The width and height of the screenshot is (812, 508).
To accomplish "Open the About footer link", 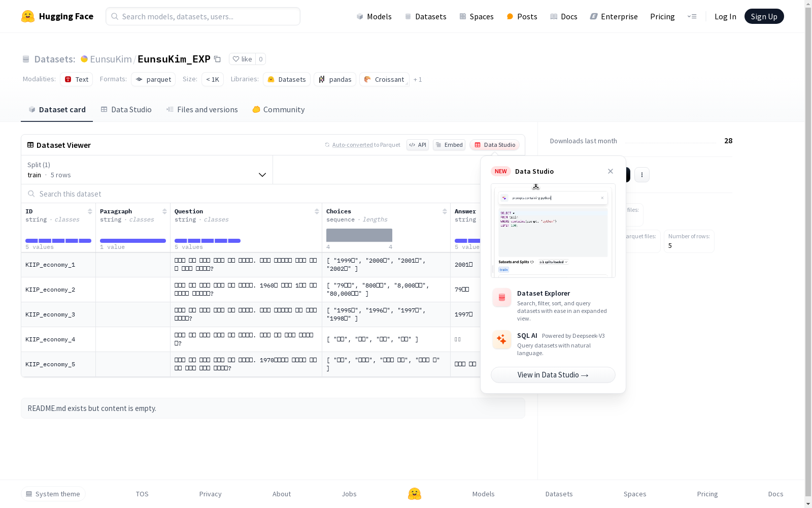I will click(x=282, y=494).
